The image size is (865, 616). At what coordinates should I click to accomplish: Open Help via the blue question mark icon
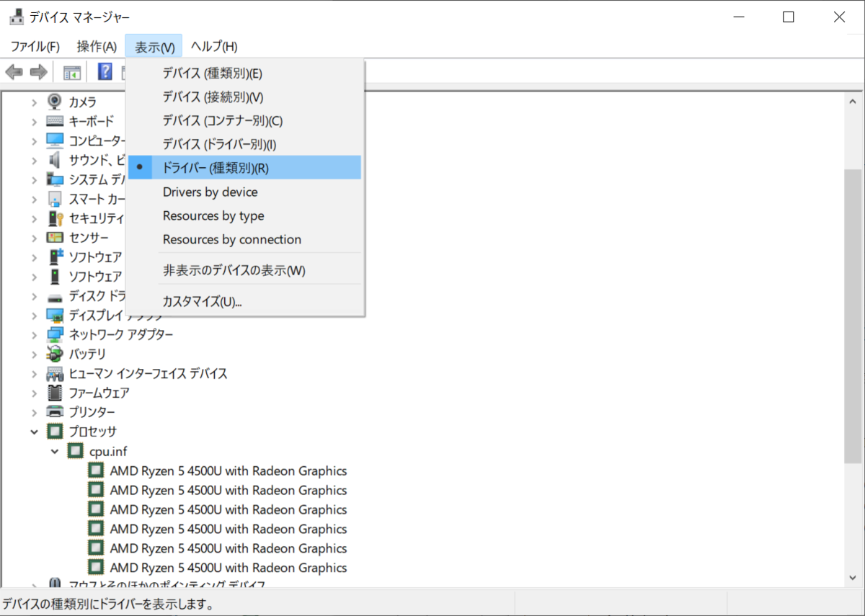(x=105, y=71)
